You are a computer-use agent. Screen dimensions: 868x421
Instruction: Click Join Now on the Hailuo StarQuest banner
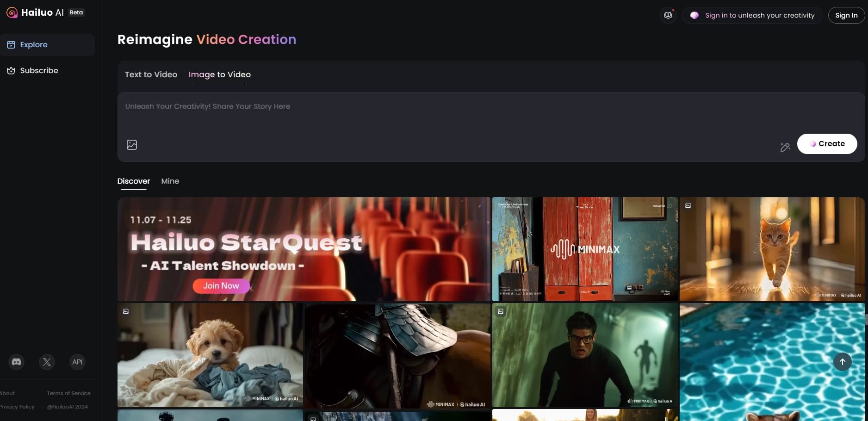tap(221, 285)
